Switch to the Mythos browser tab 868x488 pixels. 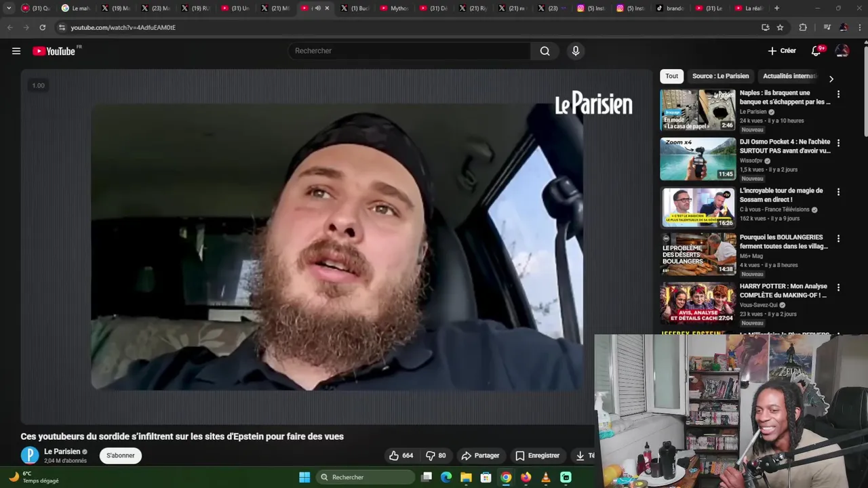coord(395,8)
